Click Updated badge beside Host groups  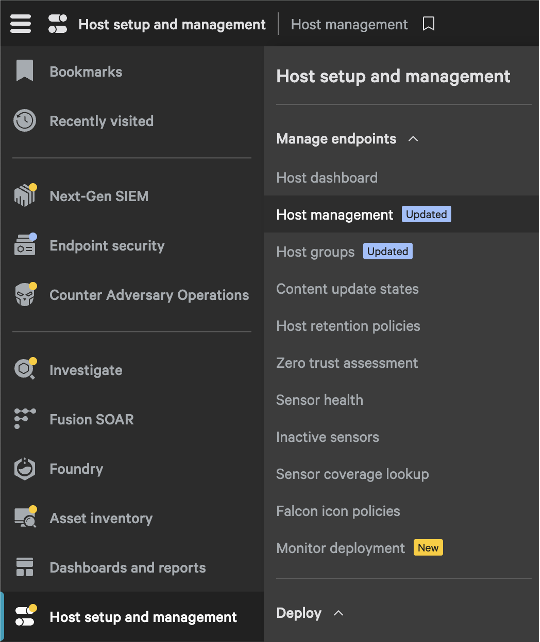(x=388, y=251)
